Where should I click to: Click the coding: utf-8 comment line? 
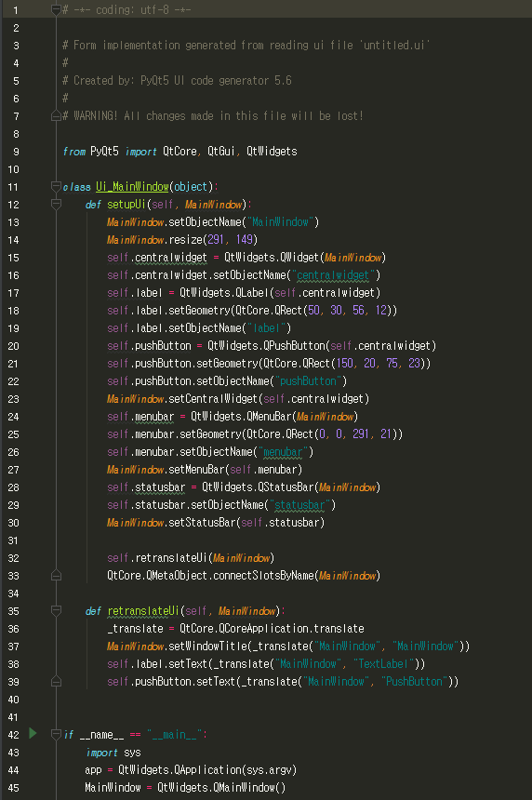126,10
